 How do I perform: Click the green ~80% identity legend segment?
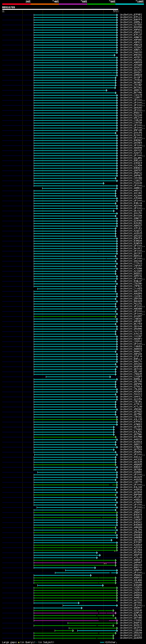point(101,4)
